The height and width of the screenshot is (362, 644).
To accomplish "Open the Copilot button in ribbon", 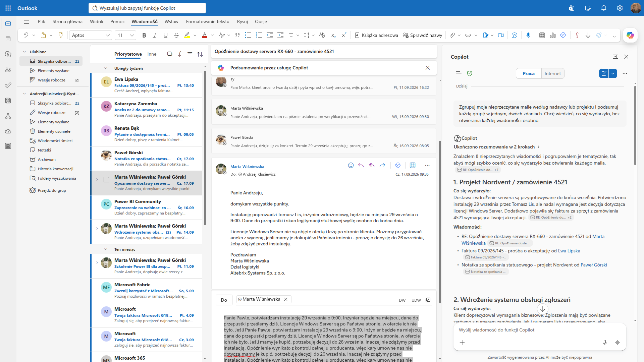I will (630, 35).
